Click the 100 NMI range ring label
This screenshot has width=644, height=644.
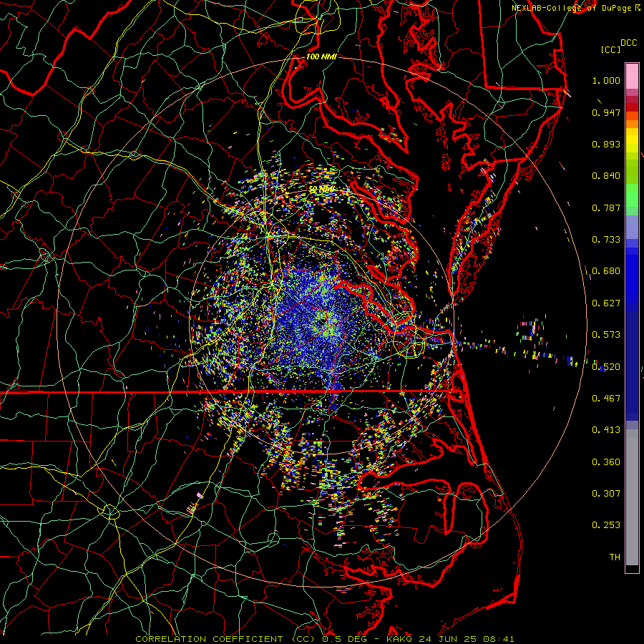321,57
